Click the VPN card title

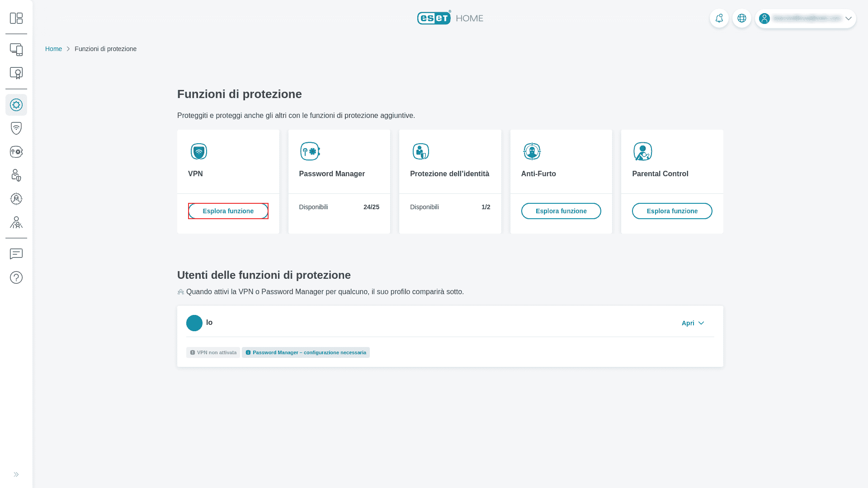point(195,174)
